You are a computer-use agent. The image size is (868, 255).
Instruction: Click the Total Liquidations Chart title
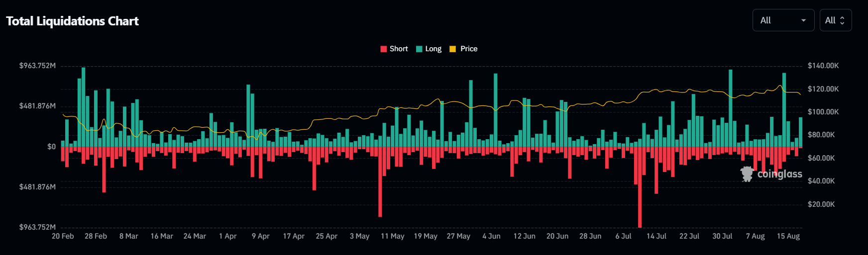pyautogui.click(x=72, y=21)
